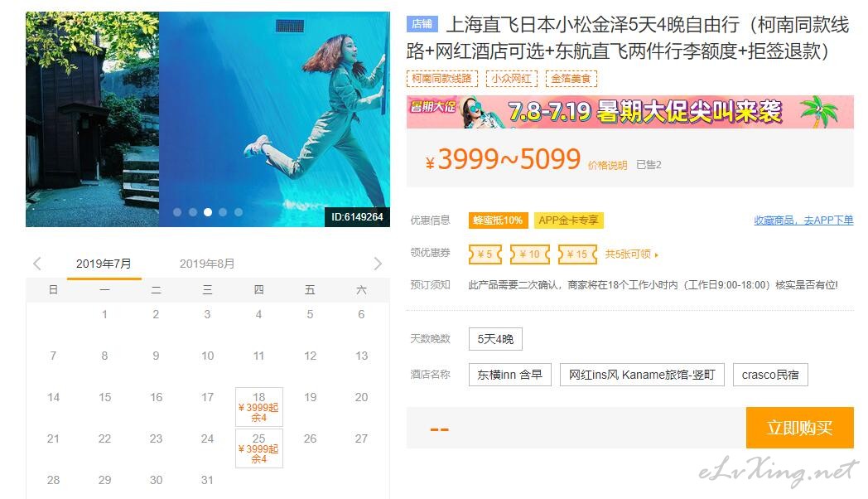The height and width of the screenshot is (499, 868).
Task: Open the 7.8-7.19 暑期大促 promo banner
Action: click(630, 112)
